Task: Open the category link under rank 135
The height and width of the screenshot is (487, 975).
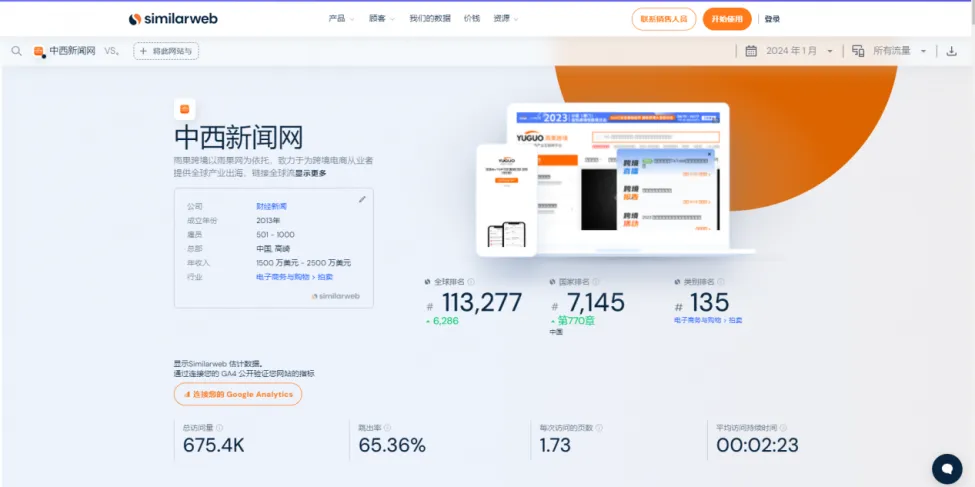Action: click(708, 320)
